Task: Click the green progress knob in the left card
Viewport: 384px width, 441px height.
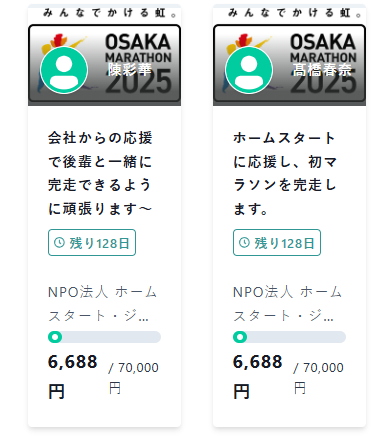Action: pyautogui.click(x=55, y=337)
